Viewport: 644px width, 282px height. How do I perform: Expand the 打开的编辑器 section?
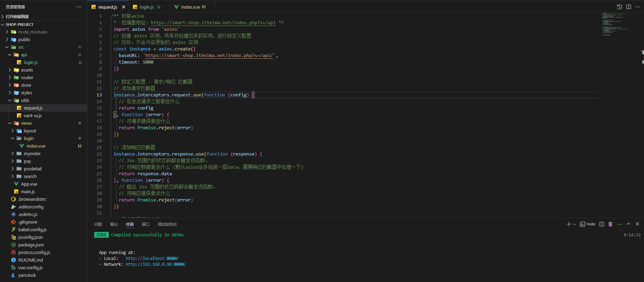pos(44,16)
